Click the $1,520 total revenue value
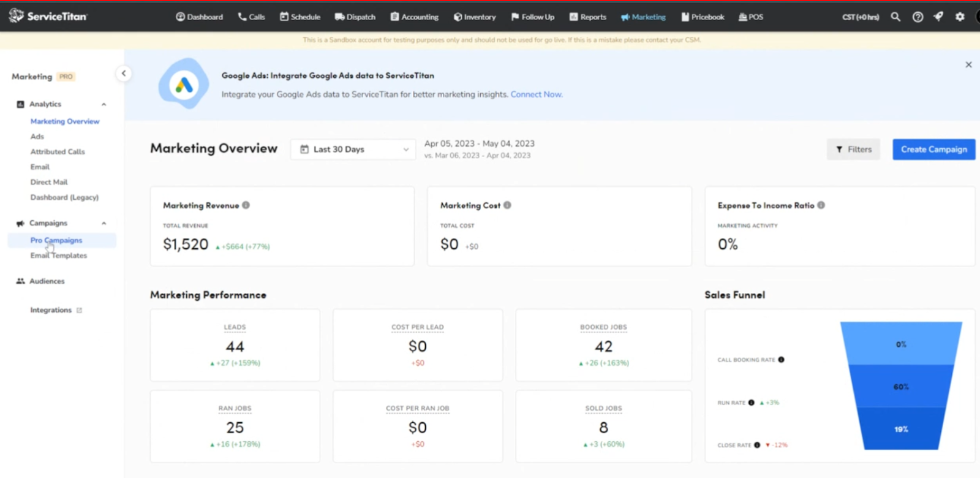 (x=186, y=245)
